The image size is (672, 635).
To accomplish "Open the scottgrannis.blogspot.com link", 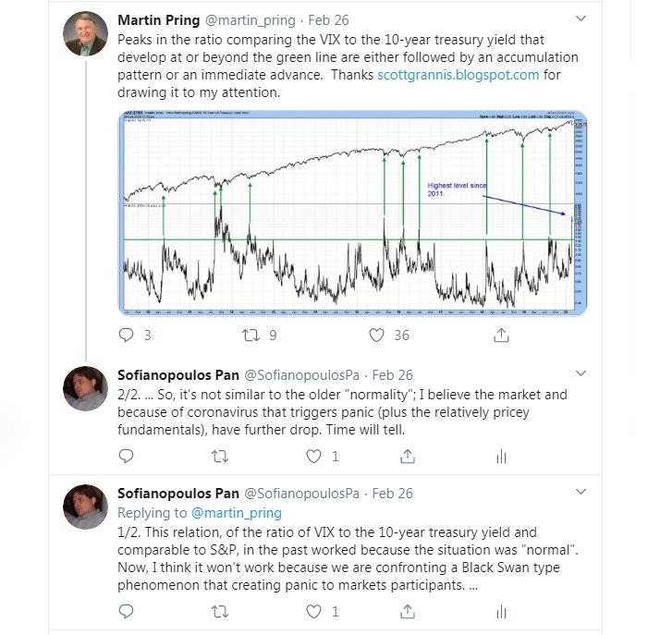I will click(458, 75).
